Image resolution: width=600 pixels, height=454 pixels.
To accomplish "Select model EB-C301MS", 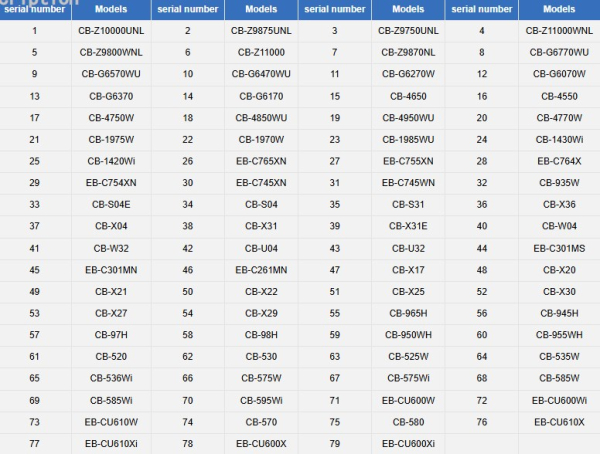I will click(x=558, y=248).
